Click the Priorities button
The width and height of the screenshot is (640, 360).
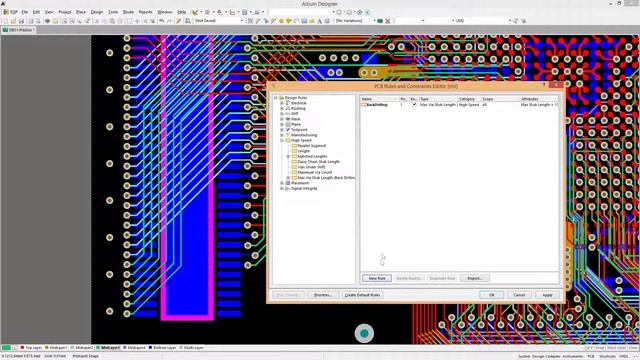[322, 295]
